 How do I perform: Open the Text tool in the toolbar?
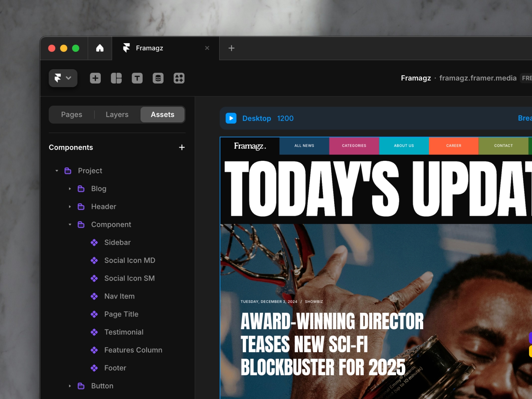[x=137, y=78]
